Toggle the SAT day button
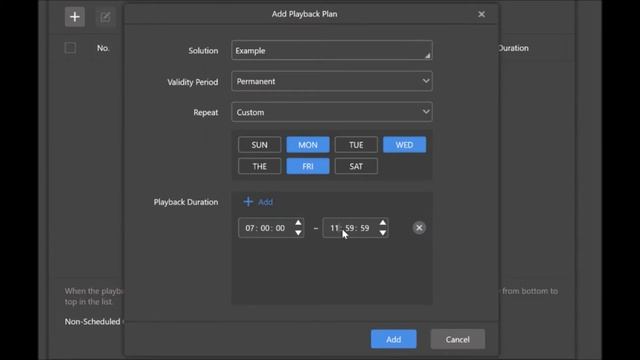The image size is (640, 360). (x=356, y=166)
